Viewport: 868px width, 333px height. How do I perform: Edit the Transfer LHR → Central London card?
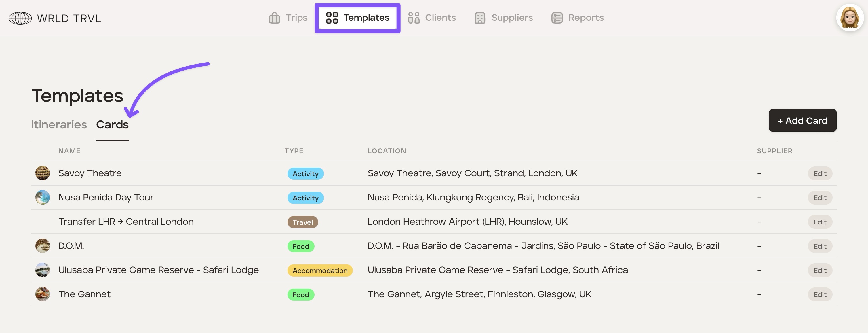[x=819, y=222]
